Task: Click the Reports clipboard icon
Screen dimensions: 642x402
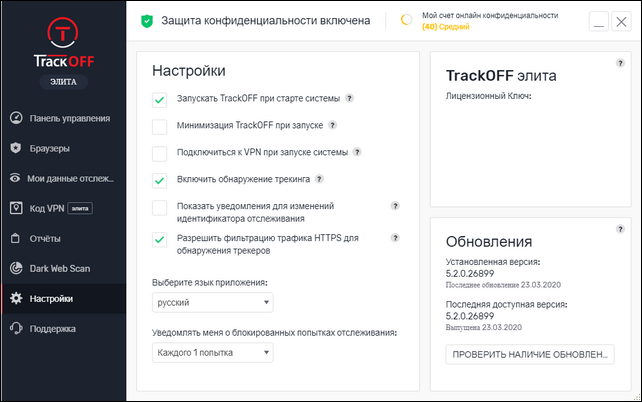Action: tap(15, 238)
